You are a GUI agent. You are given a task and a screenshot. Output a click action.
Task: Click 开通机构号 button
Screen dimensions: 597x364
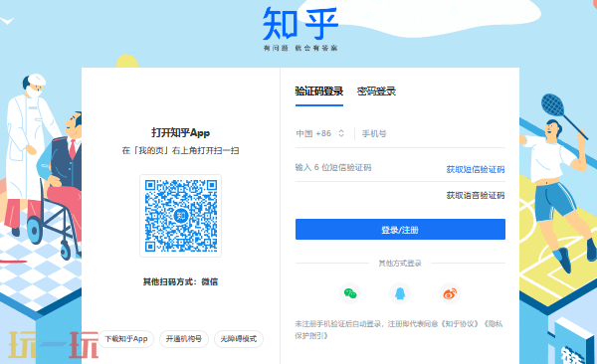pyautogui.click(x=184, y=339)
